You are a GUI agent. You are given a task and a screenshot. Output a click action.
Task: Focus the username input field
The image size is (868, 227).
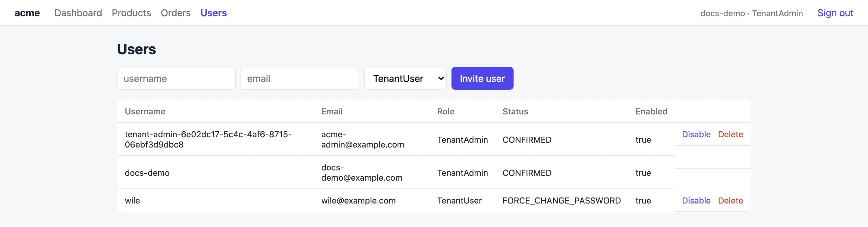pos(176,79)
